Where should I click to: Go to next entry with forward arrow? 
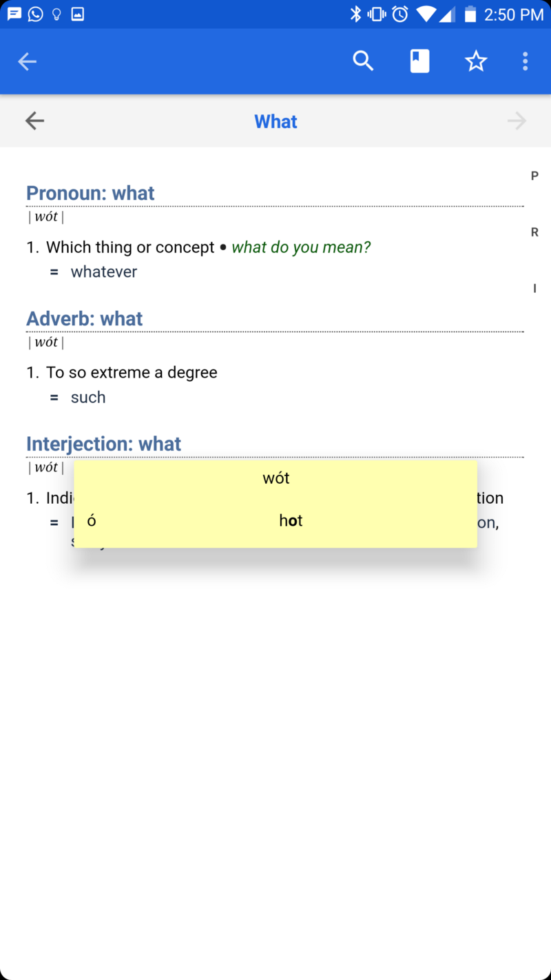coord(517,121)
